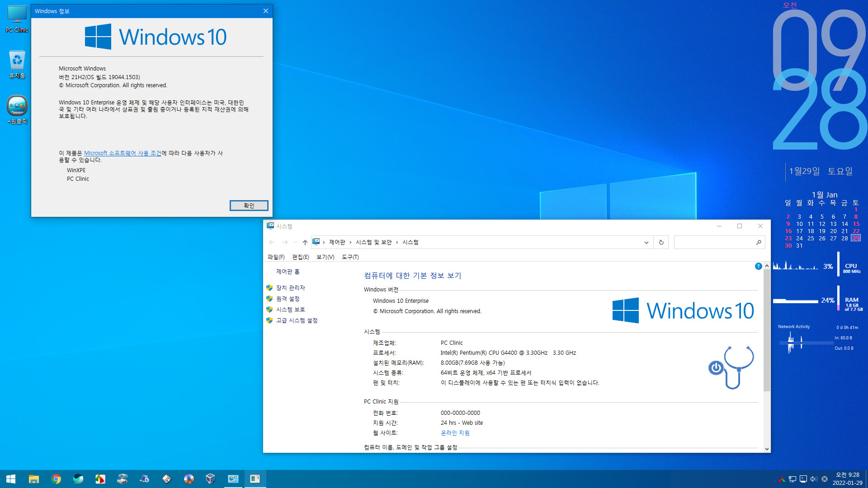This screenshot has height=488, width=868.
Task: Click the 확인 button in Windows 정보
Action: point(249,206)
